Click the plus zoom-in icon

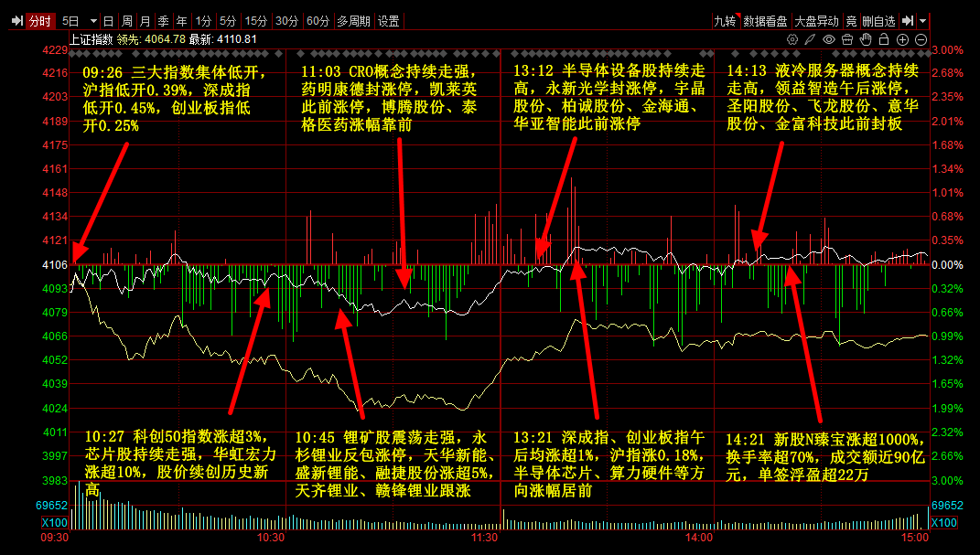click(x=902, y=39)
